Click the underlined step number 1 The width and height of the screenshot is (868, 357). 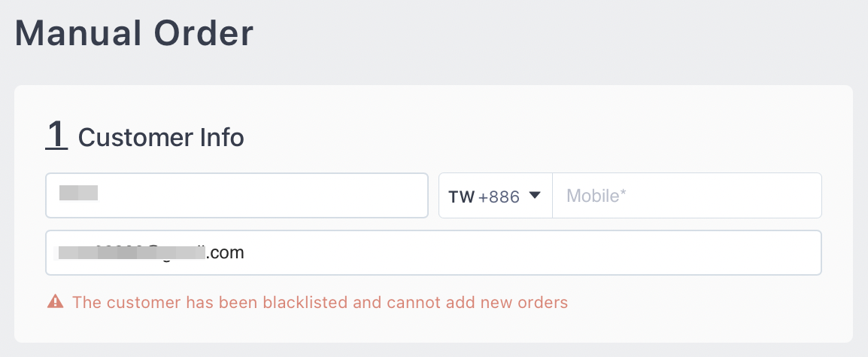(x=56, y=136)
